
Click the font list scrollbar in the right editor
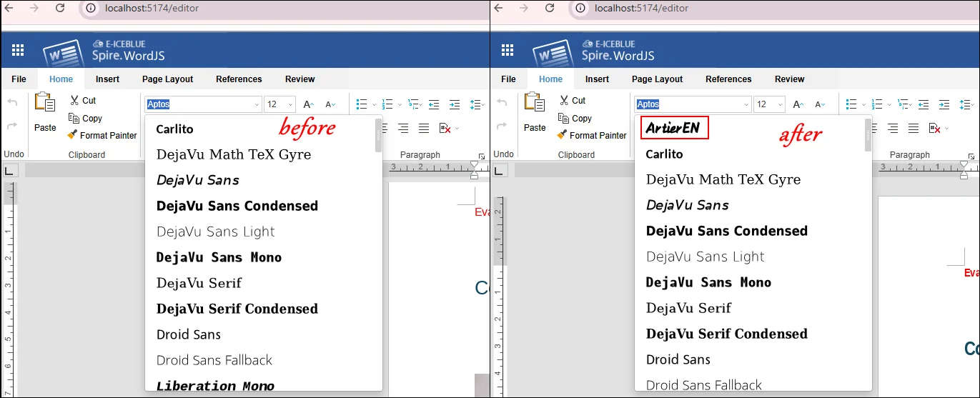868,136
